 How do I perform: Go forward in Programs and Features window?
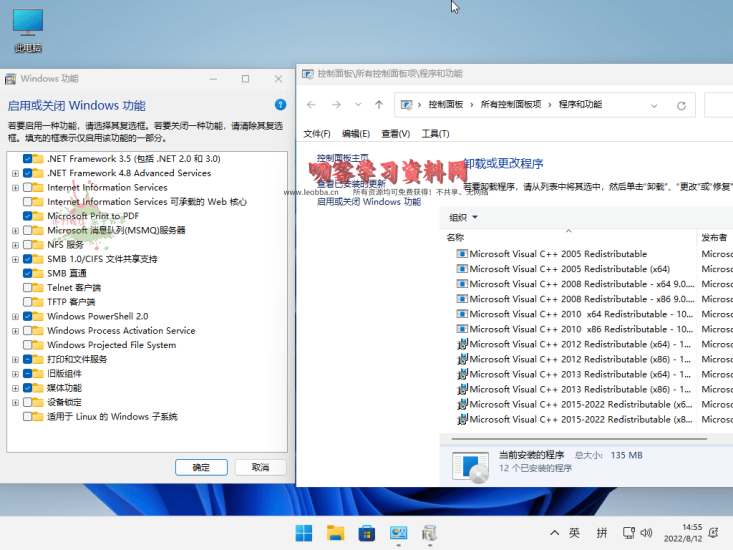click(336, 105)
